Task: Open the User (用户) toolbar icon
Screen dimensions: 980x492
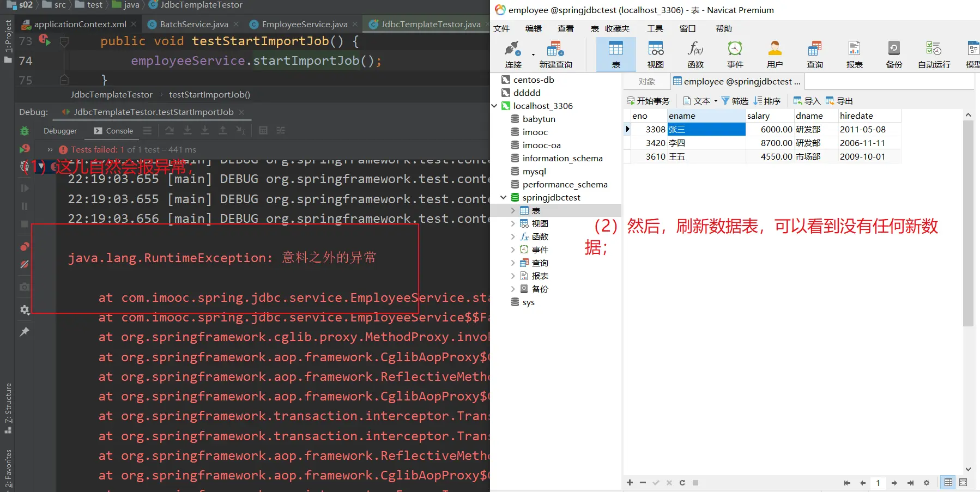Action: tap(775, 53)
